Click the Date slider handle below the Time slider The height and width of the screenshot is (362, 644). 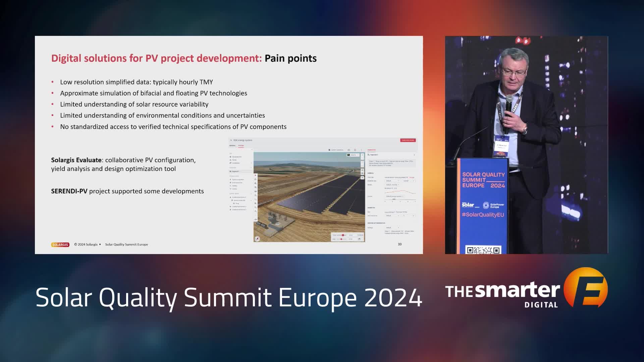coord(341,239)
